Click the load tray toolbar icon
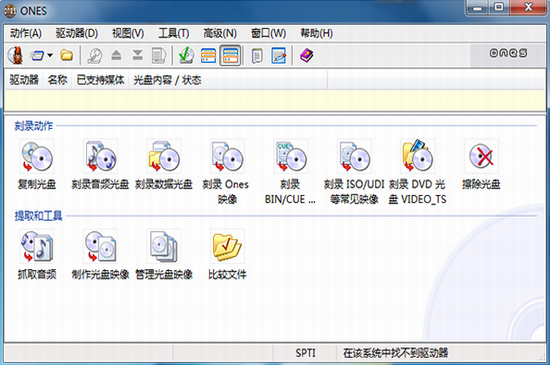This screenshot has width=550, height=365. tap(138, 55)
